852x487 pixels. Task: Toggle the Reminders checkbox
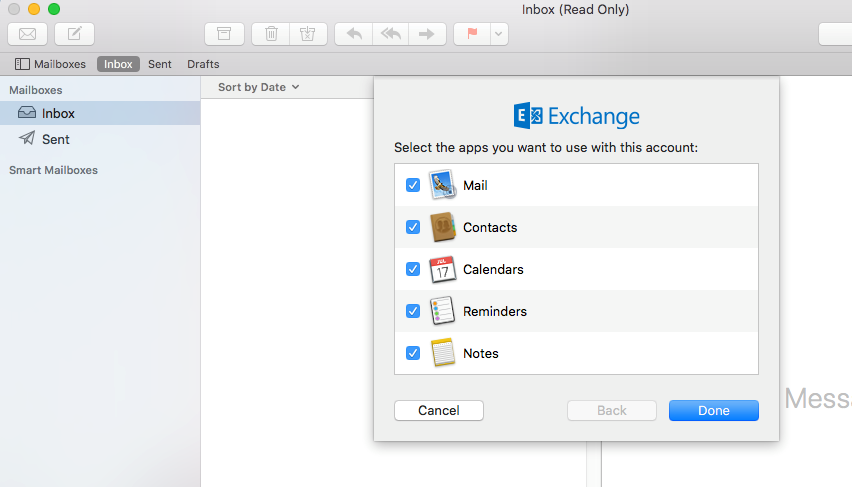412,311
